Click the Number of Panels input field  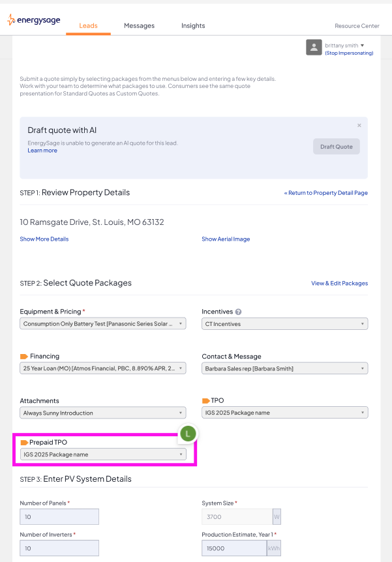tap(59, 517)
